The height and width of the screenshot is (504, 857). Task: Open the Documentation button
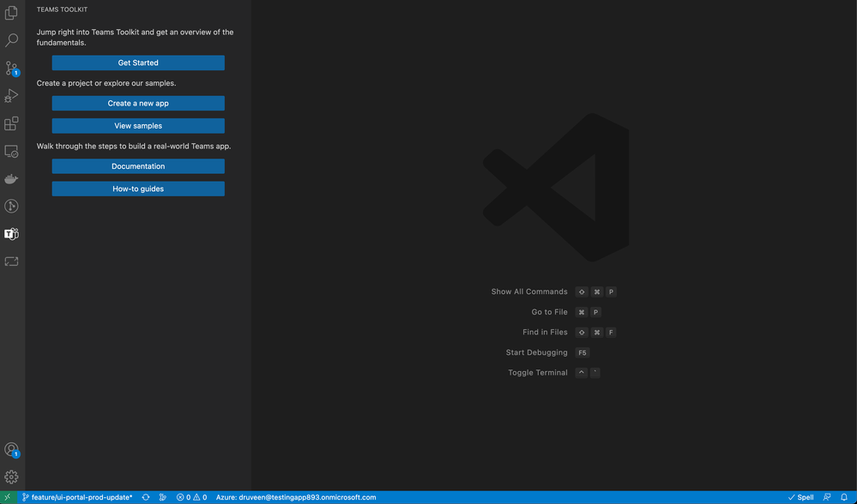click(x=138, y=166)
